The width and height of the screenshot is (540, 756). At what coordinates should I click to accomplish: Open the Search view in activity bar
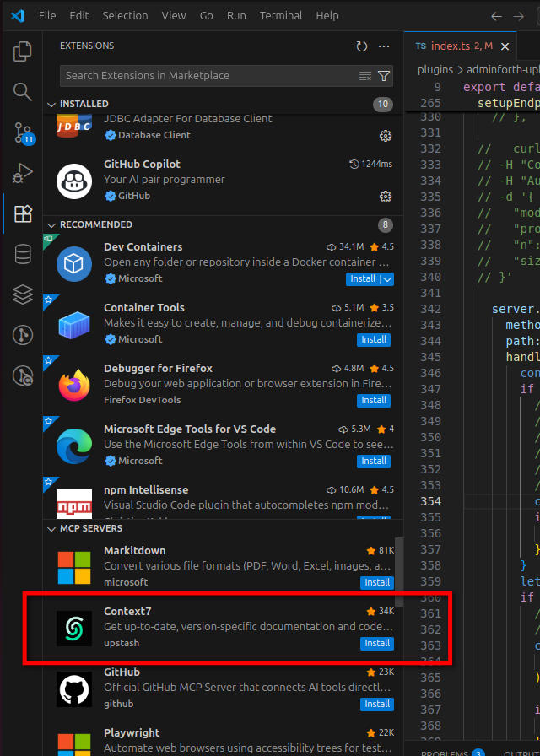coord(23,91)
